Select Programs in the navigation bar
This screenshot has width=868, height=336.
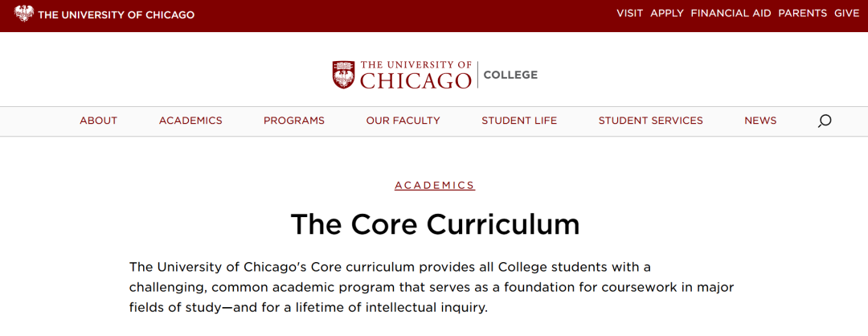click(x=294, y=121)
